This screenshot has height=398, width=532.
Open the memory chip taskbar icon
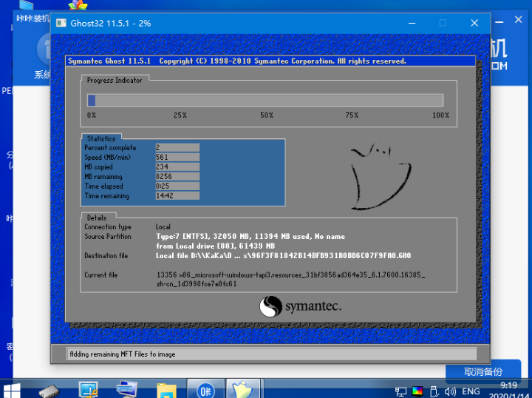tap(50, 391)
